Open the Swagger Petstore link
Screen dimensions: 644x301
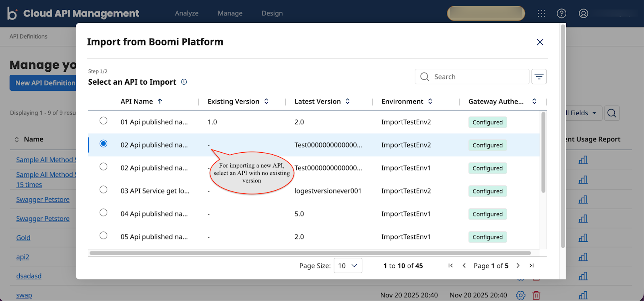43,199
